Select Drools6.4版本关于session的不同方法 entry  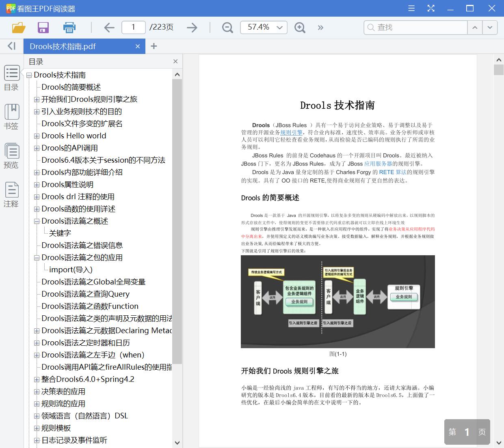coord(103,160)
